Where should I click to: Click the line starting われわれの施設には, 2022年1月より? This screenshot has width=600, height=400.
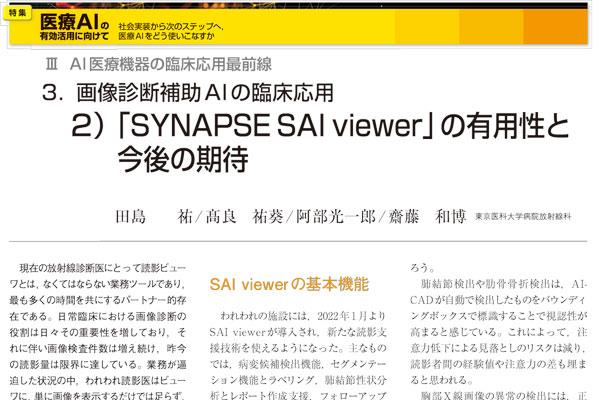[303, 316]
